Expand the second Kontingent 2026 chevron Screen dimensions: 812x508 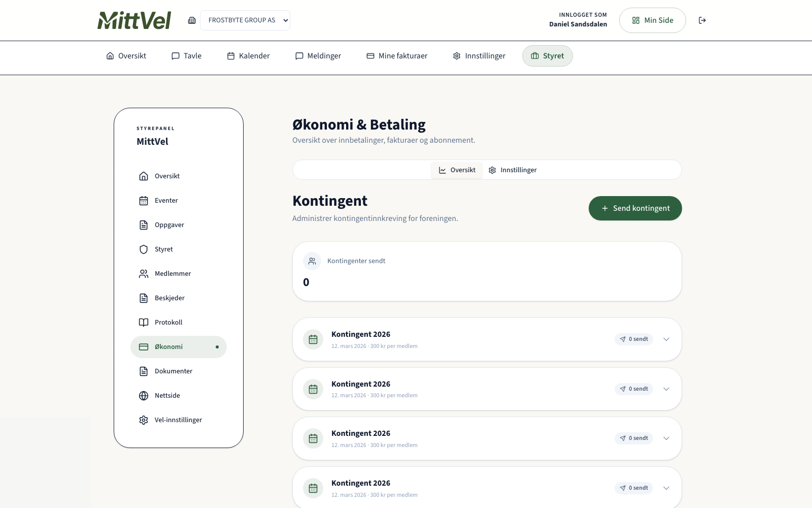point(666,389)
